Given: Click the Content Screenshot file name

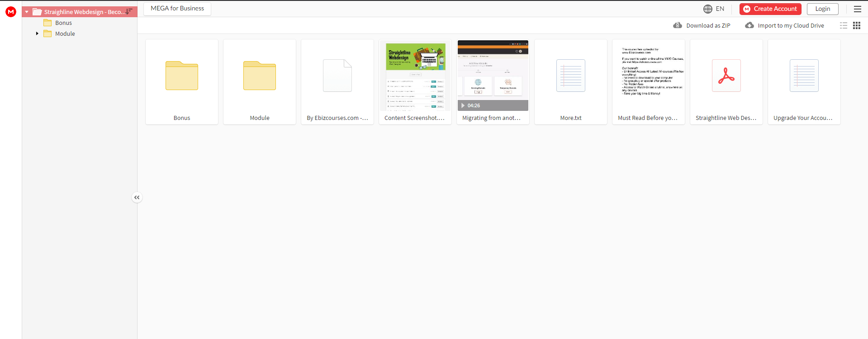Looking at the screenshot, I should coord(415,118).
